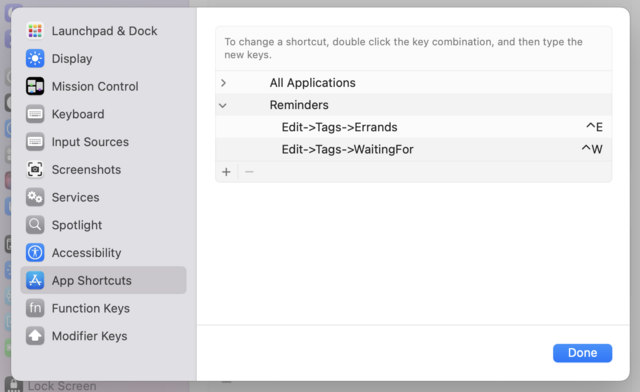This screenshot has width=640, height=392.
Task: Click the Screenshots camera icon
Action: (x=35, y=169)
